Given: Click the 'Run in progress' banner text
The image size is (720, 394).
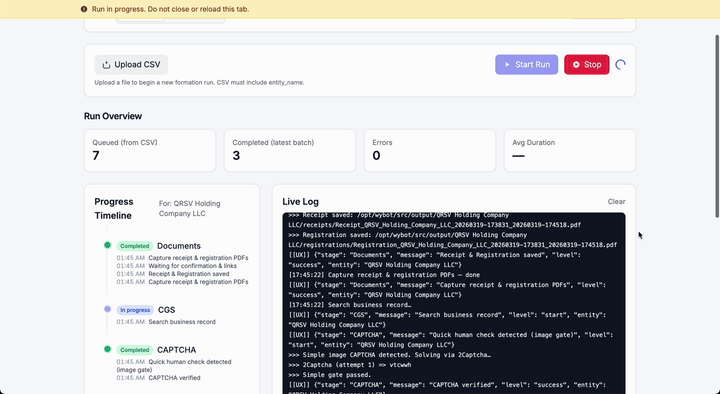Looking at the screenshot, I should [170, 9].
